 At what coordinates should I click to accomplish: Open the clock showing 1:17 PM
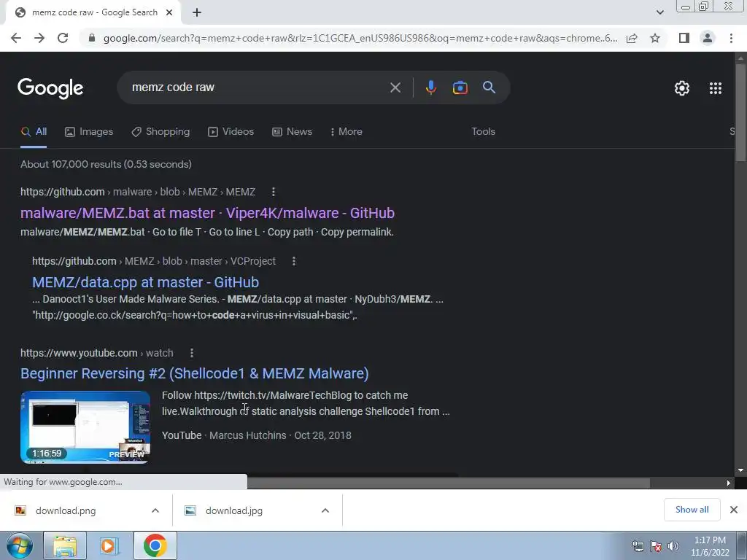(710, 546)
